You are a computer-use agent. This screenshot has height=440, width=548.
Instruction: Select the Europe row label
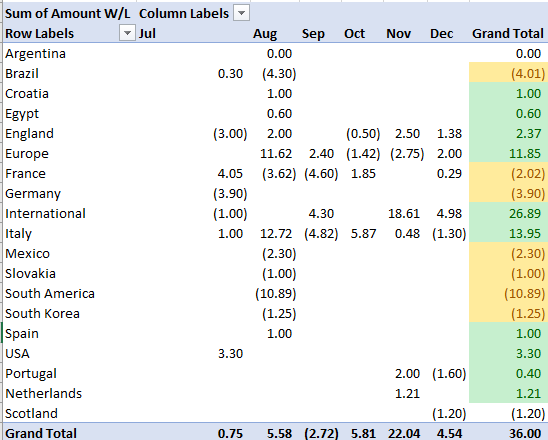pyautogui.click(x=27, y=153)
